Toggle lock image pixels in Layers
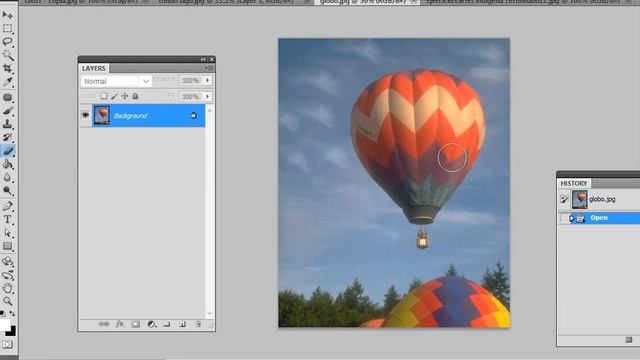Viewport: 640px width, 360px height. [x=114, y=96]
